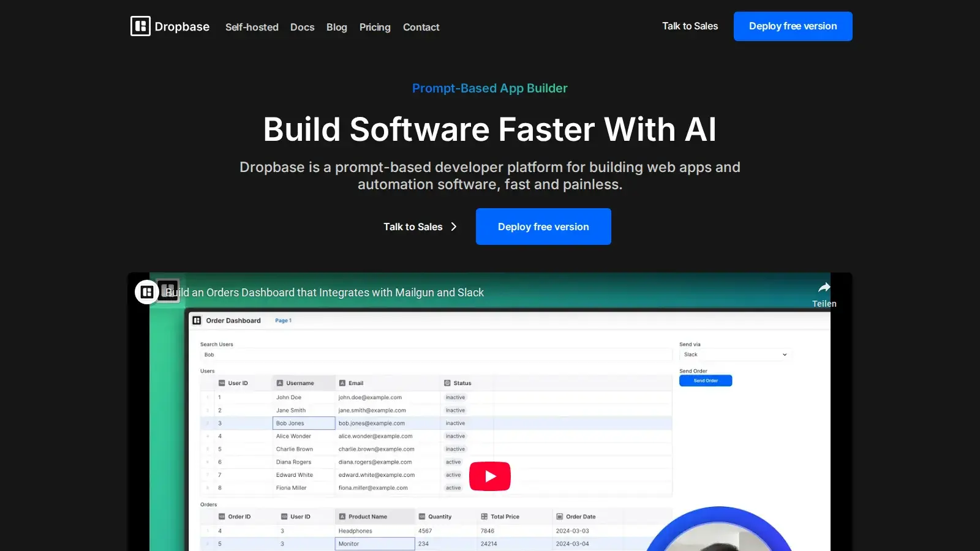Click the Status column header icon
980x551 pixels.
click(x=447, y=383)
